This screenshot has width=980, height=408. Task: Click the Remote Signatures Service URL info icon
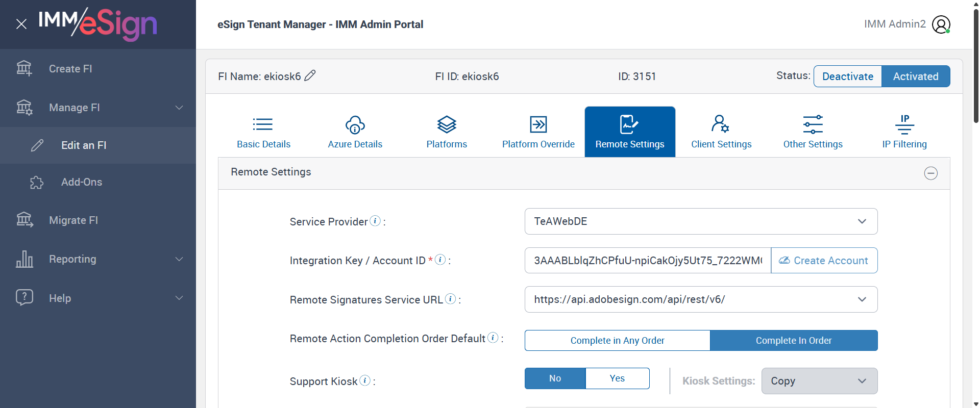[450, 299]
